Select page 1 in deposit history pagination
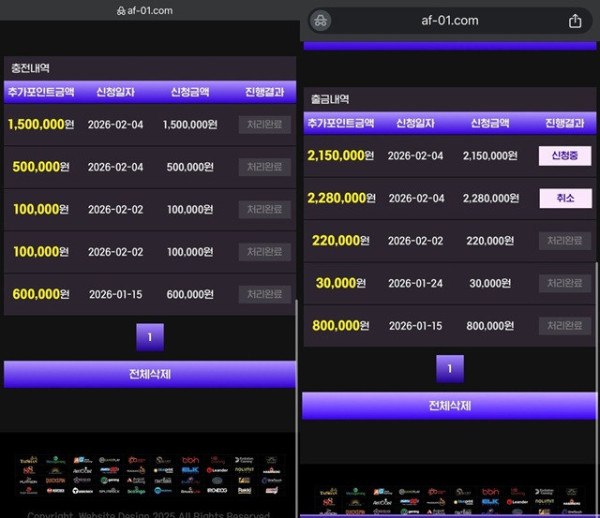600x518 pixels. coord(149,337)
